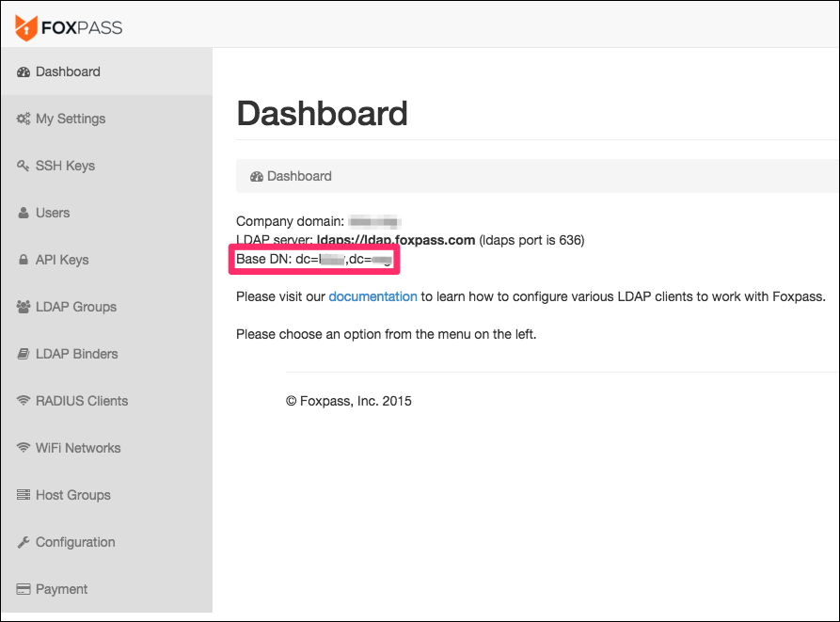The width and height of the screenshot is (840, 622).
Task: Open the LDAP Binders section
Action: click(x=106, y=354)
